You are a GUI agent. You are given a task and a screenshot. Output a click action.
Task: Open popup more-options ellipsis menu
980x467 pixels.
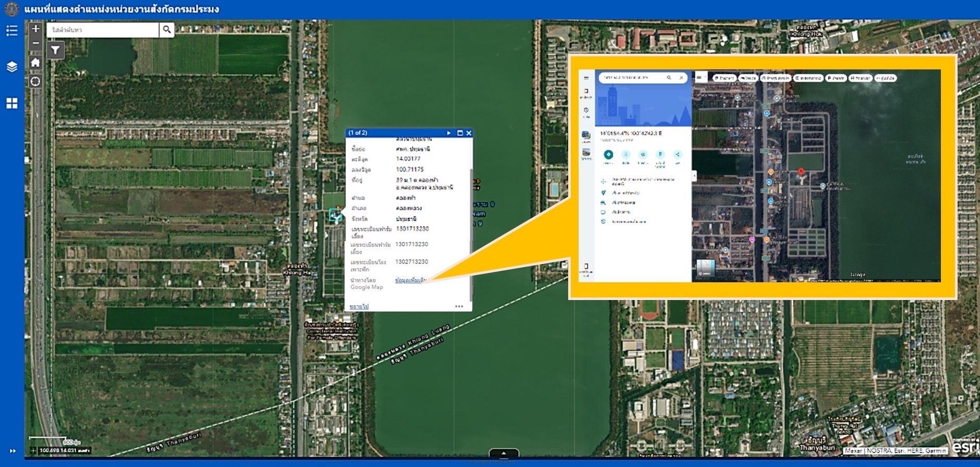click(459, 306)
